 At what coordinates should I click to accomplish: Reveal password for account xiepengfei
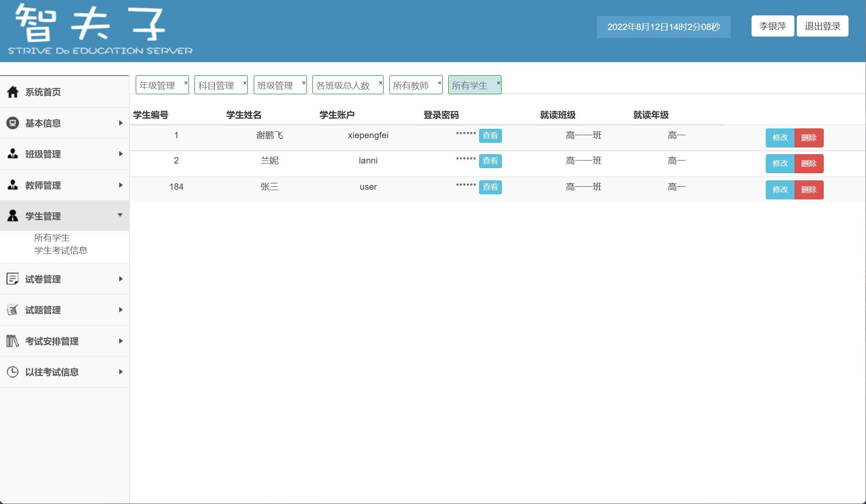(491, 136)
